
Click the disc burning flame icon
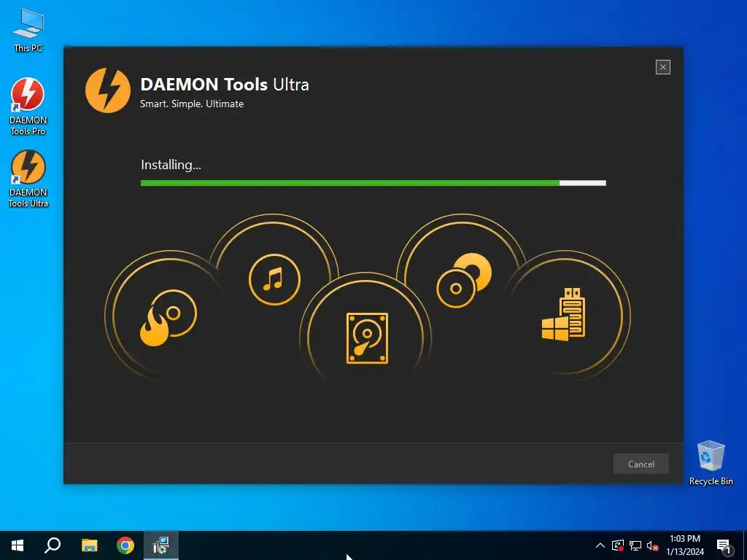pyautogui.click(x=169, y=318)
